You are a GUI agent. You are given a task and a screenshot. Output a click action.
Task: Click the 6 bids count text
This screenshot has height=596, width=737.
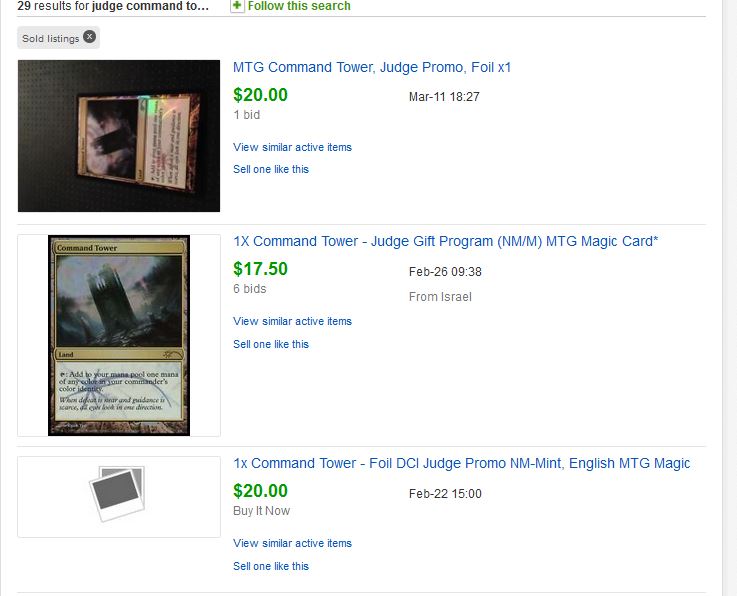pyautogui.click(x=250, y=289)
